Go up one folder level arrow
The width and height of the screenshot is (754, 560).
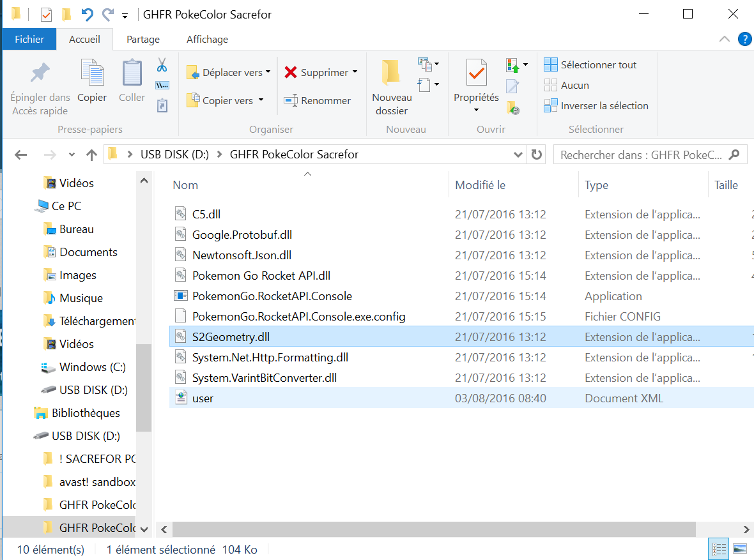91,155
